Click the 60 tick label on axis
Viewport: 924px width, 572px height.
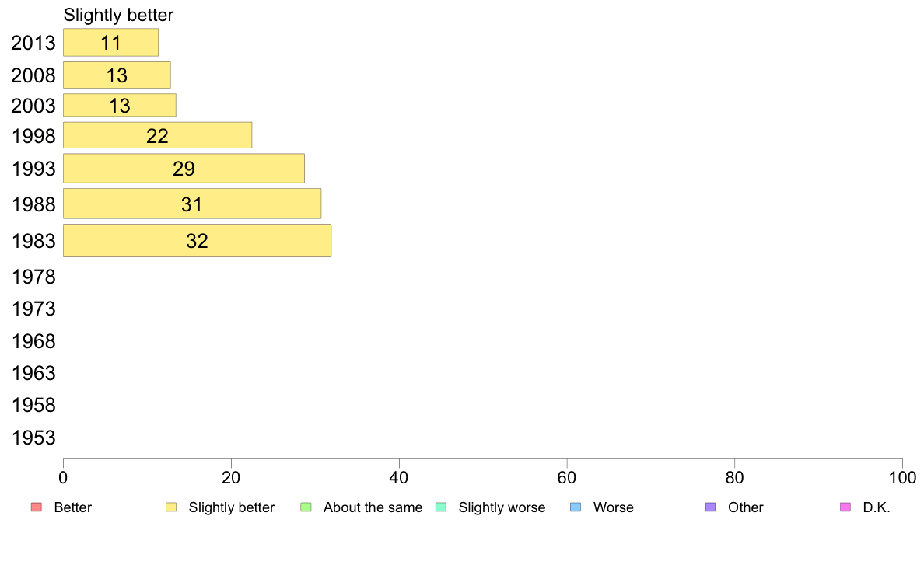pos(567,478)
